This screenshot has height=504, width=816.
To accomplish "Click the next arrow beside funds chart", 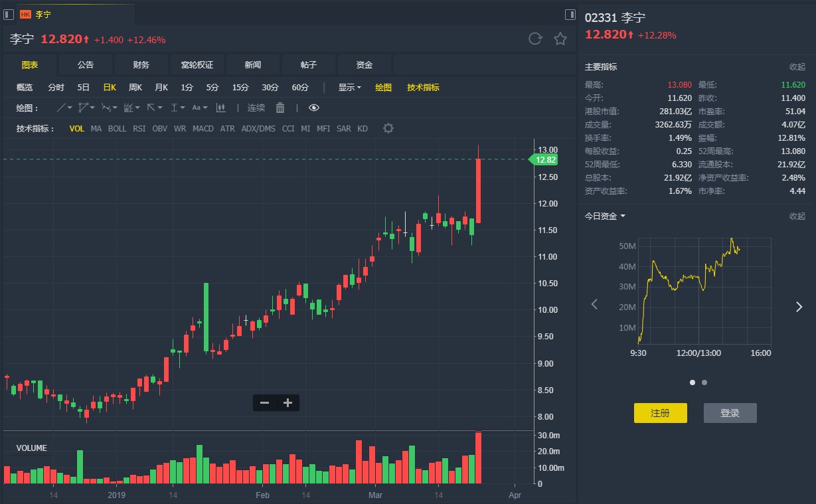I will pyautogui.click(x=799, y=306).
